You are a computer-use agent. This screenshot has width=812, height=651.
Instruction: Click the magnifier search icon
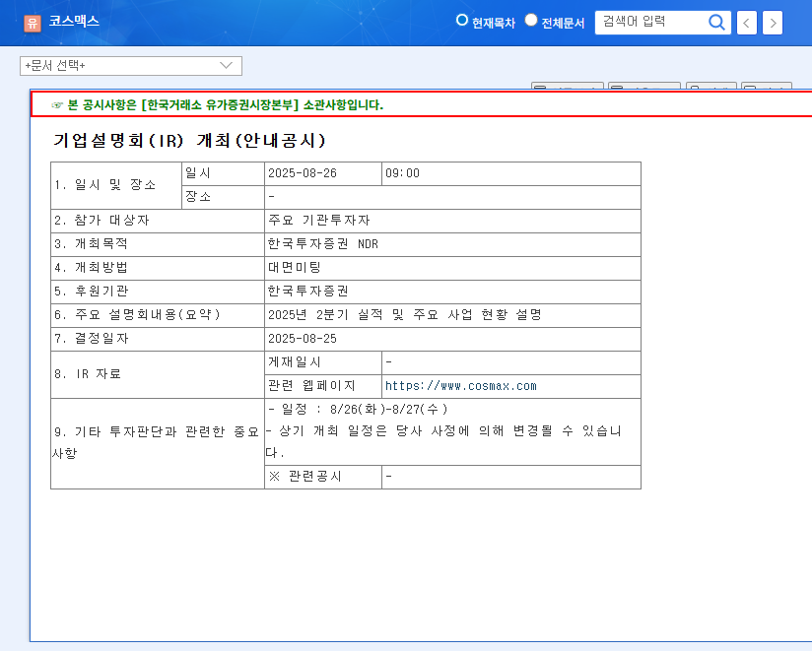pyautogui.click(x=716, y=23)
